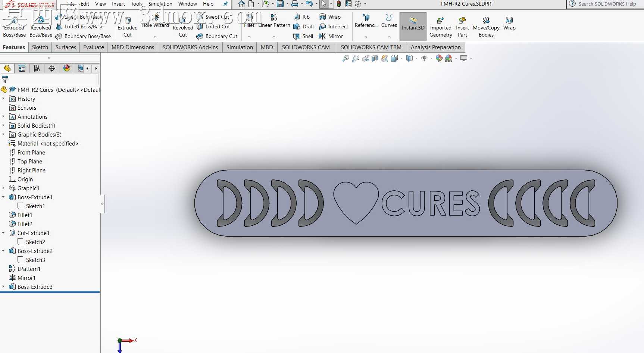The height and width of the screenshot is (353, 644).
Task: Expand the Graphic Bodies(3) folder
Action: 3,134
